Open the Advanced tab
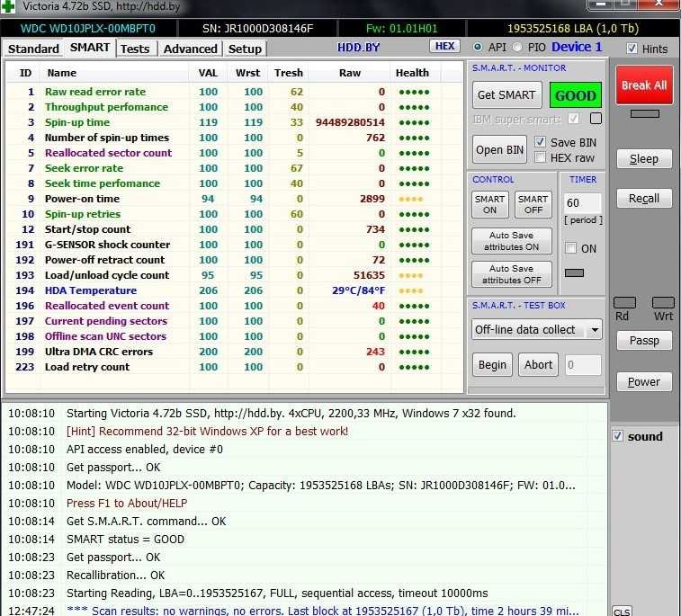The image size is (681, 616). click(190, 49)
